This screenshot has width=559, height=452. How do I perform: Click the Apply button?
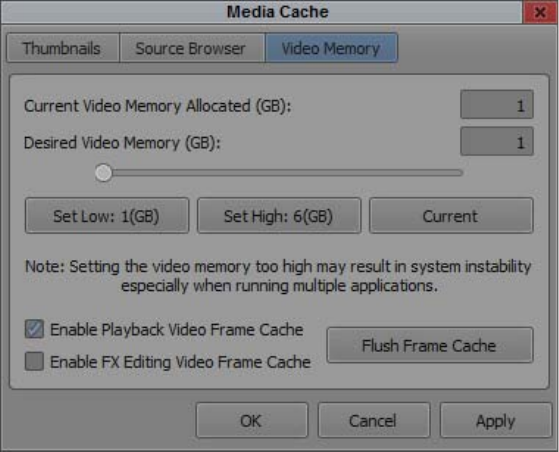[x=496, y=420]
